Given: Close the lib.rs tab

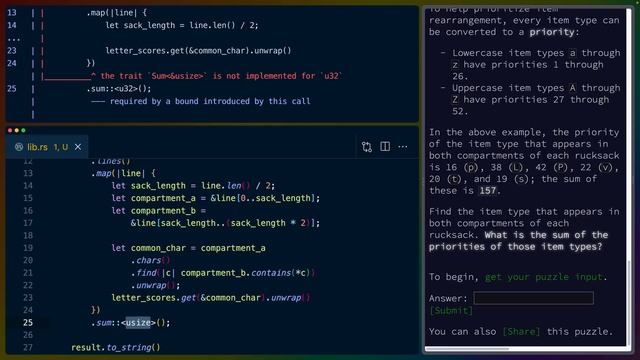Looking at the screenshot, I should (x=78, y=147).
